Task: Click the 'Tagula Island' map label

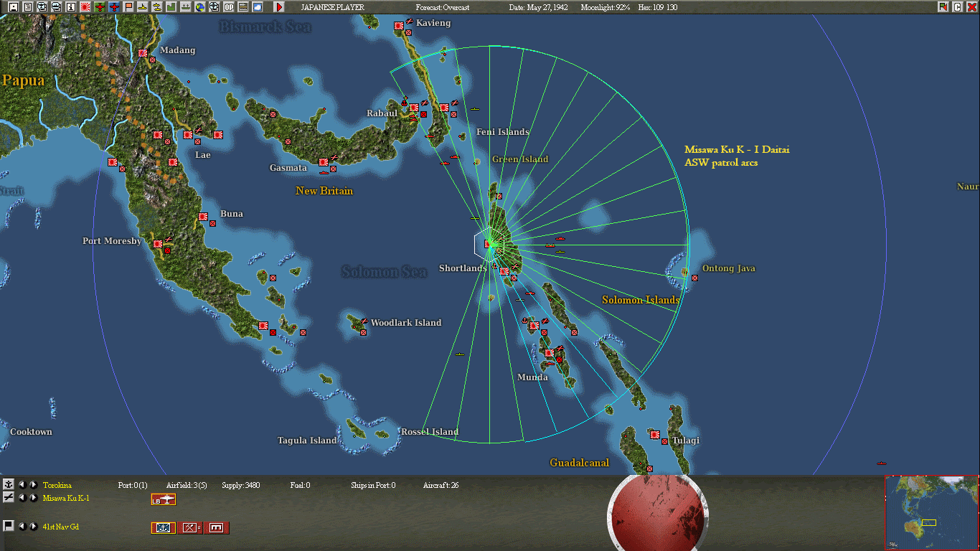Action: click(x=307, y=441)
